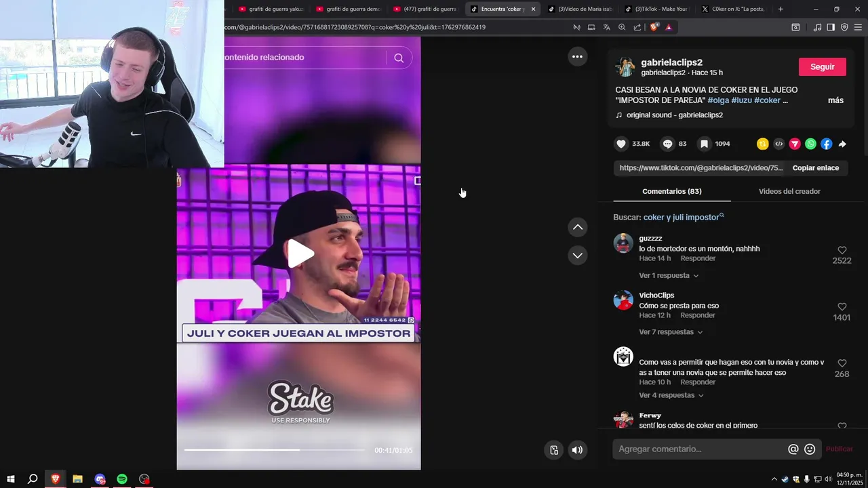Open '(3)TikTok - Make Your' browser tab
Image resolution: width=868 pixels, height=488 pixels.
click(657, 9)
